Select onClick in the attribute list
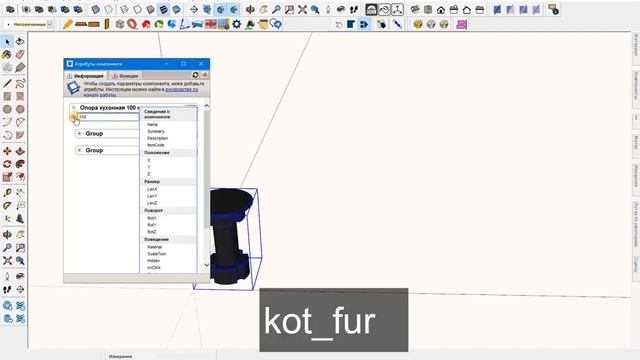This screenshot has height=360, width=640. [x=153, y=267]
